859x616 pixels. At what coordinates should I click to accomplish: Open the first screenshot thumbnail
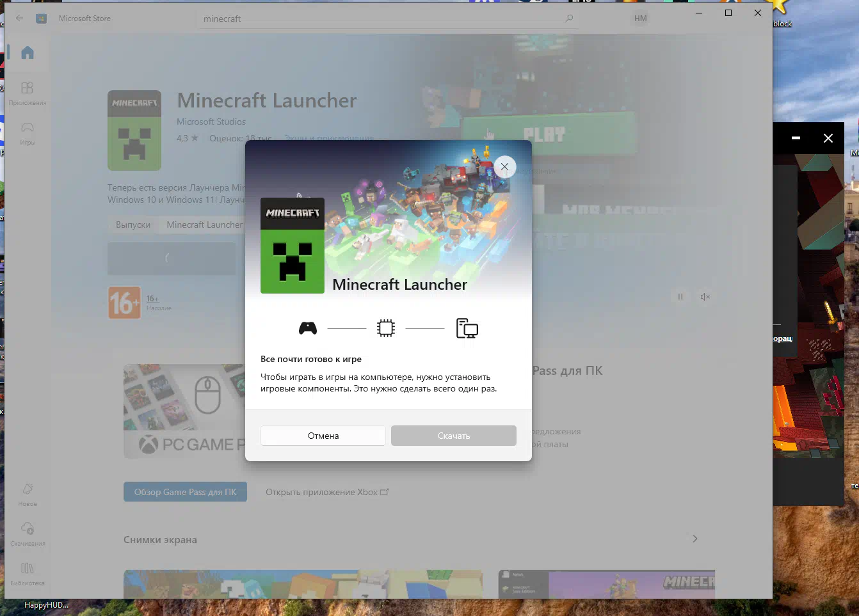[x=303, y=584]
